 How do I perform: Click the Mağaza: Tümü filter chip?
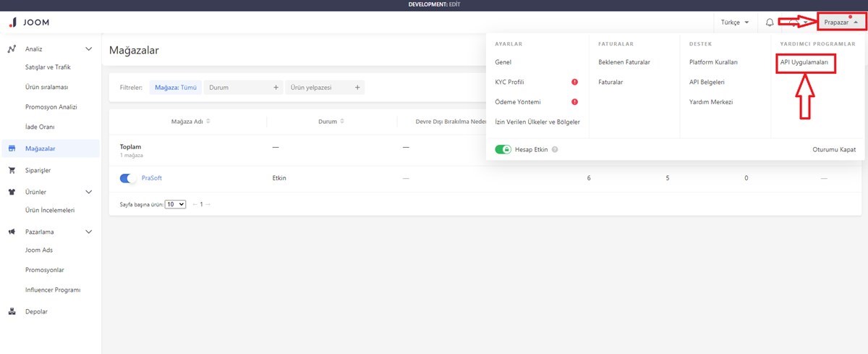pyautogui.click(x=176, y=88)
